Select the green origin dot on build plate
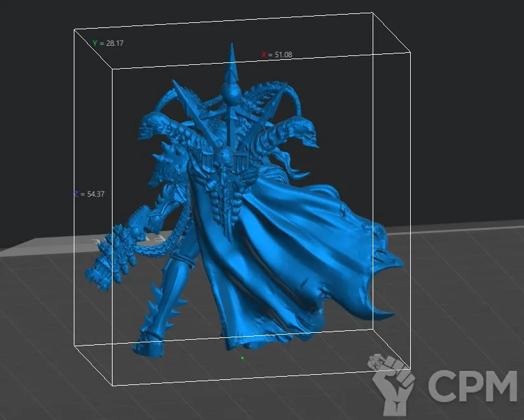Image resolution: width=524 pixels, height=420 pixels. click(242, 358)
